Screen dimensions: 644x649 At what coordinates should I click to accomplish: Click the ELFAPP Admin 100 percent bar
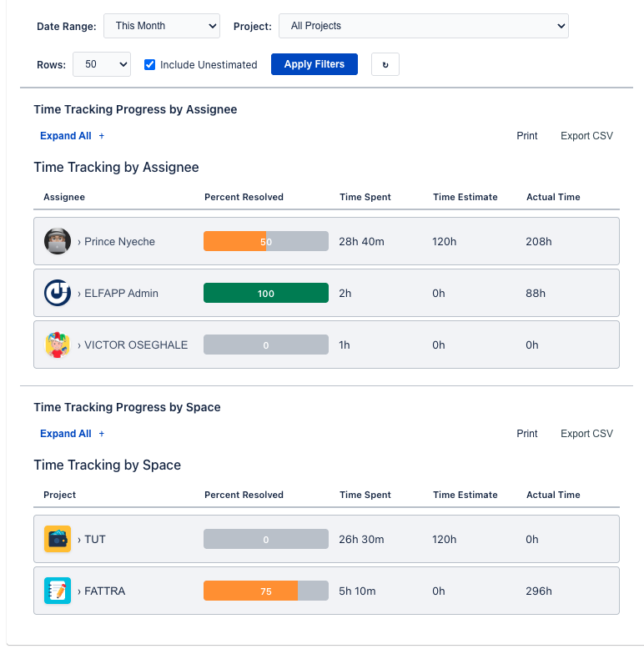[x=266, y=293]
